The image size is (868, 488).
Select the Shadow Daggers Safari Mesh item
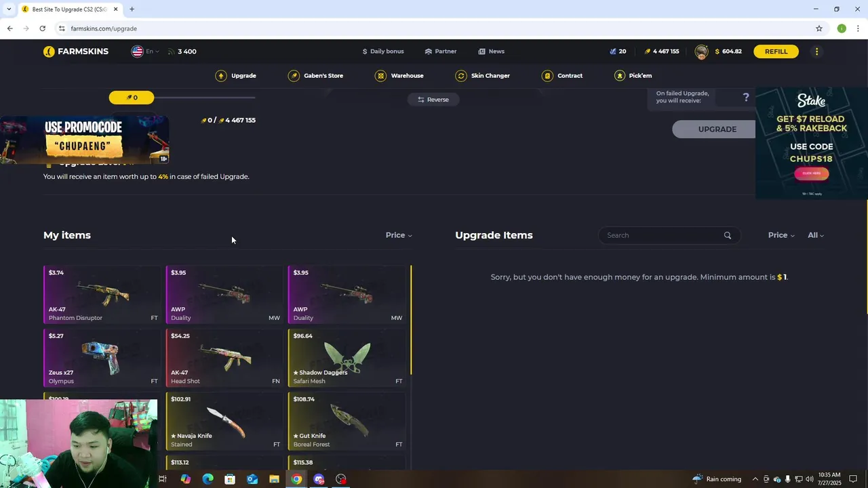[347, 358]
